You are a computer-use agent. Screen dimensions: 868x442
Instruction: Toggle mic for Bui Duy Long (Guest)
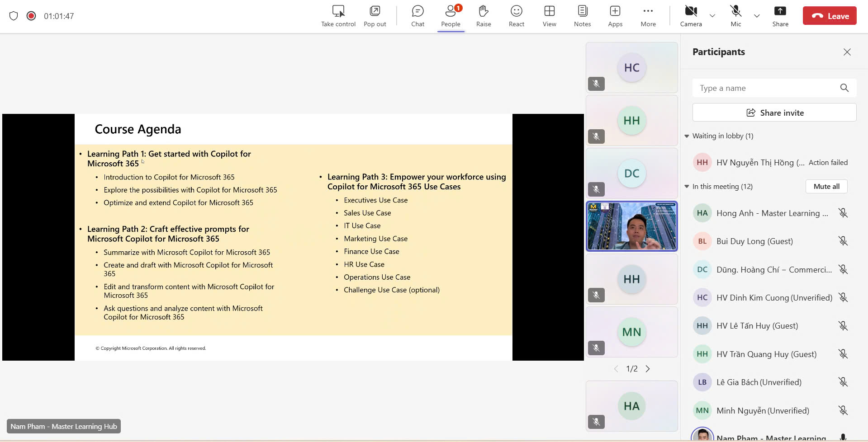coord(843,241)
